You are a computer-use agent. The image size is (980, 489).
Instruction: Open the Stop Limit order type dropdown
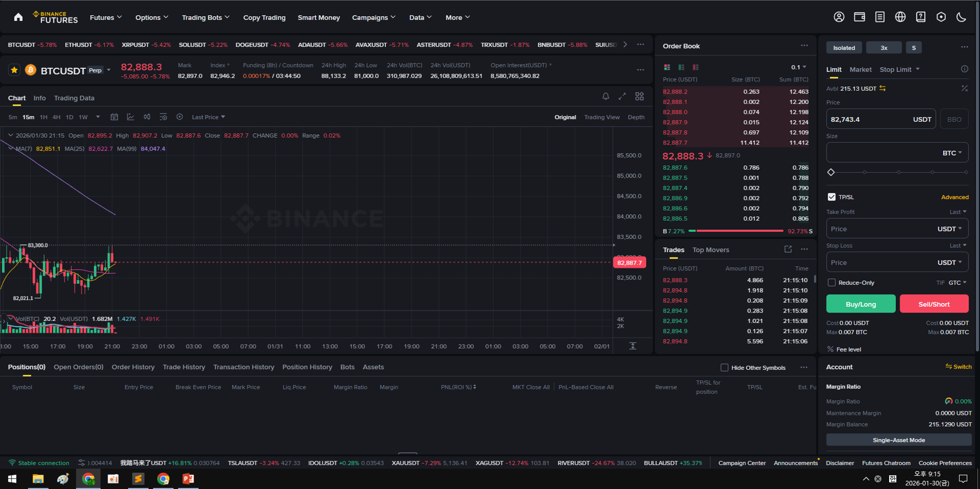pyautogui.click(x=900, y=69)
